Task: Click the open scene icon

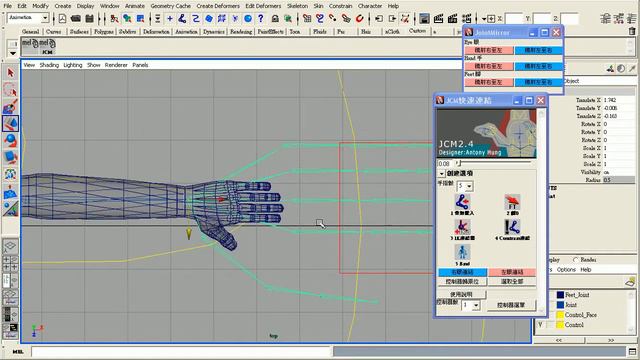Action: [x=76, y=18]
